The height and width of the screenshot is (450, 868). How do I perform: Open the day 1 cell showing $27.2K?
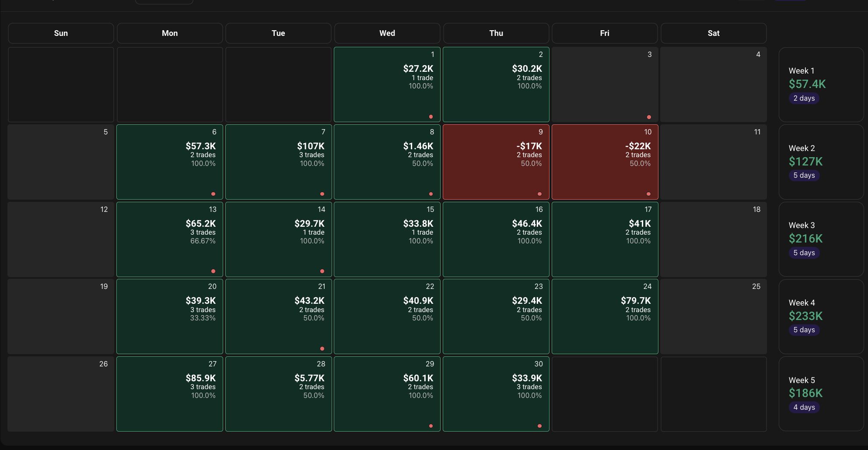coord(387,84)
